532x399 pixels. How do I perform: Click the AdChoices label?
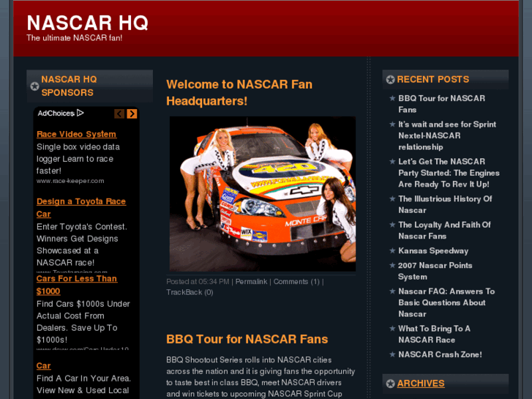(x=56, y=113)
